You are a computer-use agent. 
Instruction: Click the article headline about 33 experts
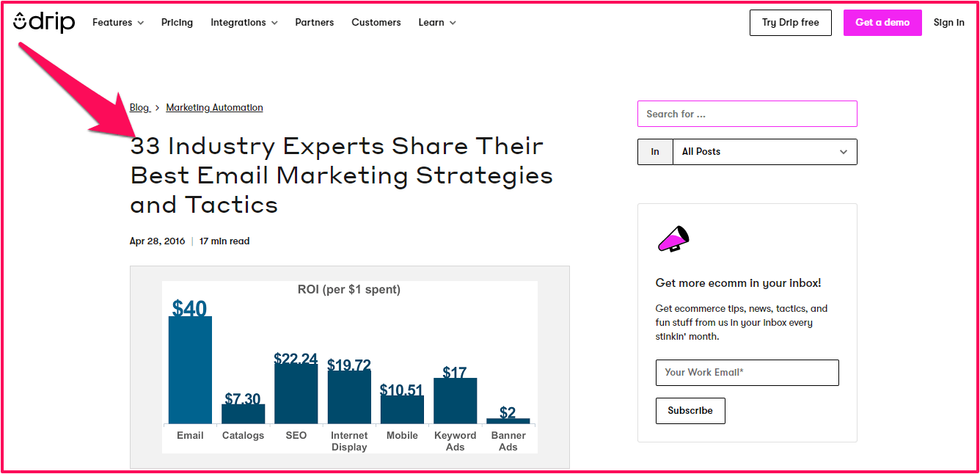[x=341, y=175]
